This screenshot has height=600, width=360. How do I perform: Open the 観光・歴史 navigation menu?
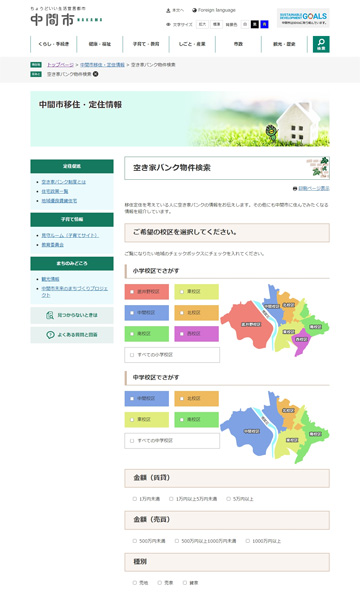click(284, 44)
